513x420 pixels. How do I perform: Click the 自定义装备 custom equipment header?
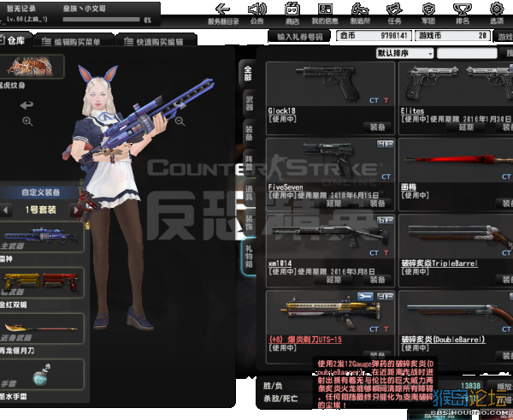[x=40, y=192]
